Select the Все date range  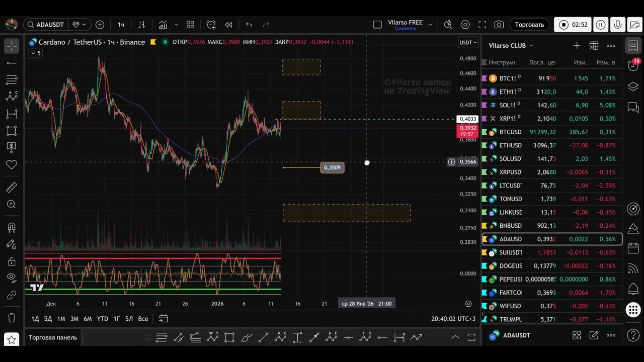[143, 319]
